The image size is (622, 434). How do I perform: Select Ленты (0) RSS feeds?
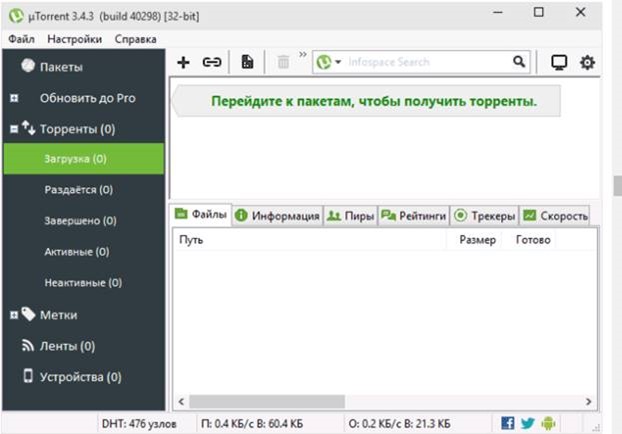click(84, 346)
